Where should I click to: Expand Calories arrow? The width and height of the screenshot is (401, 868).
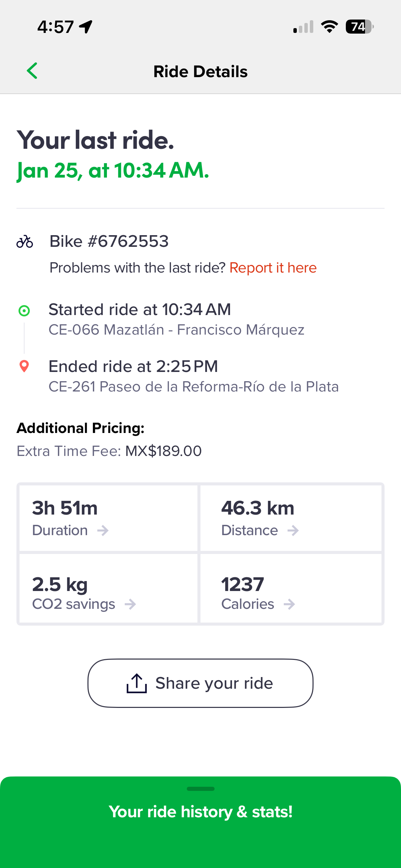[289, 604]
